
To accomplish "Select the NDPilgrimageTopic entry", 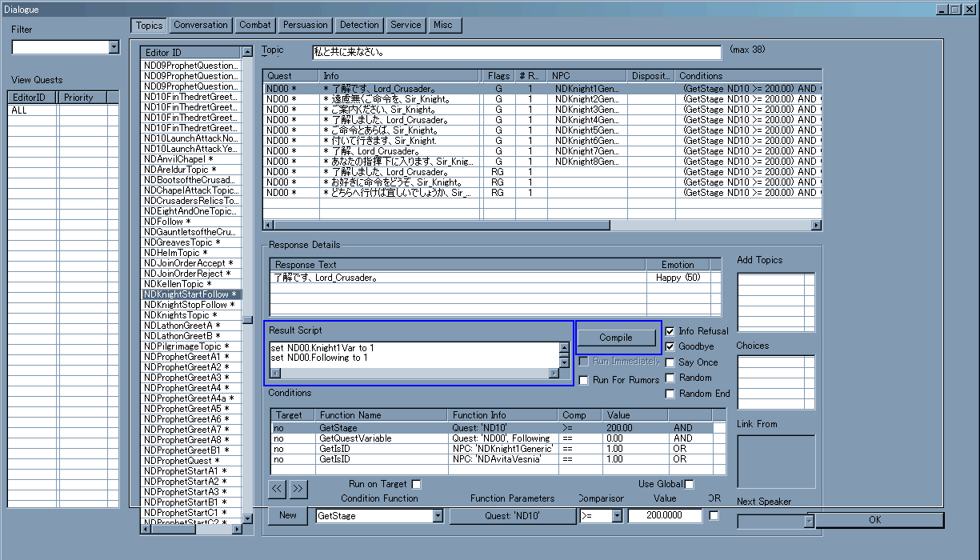I will 190,346.
